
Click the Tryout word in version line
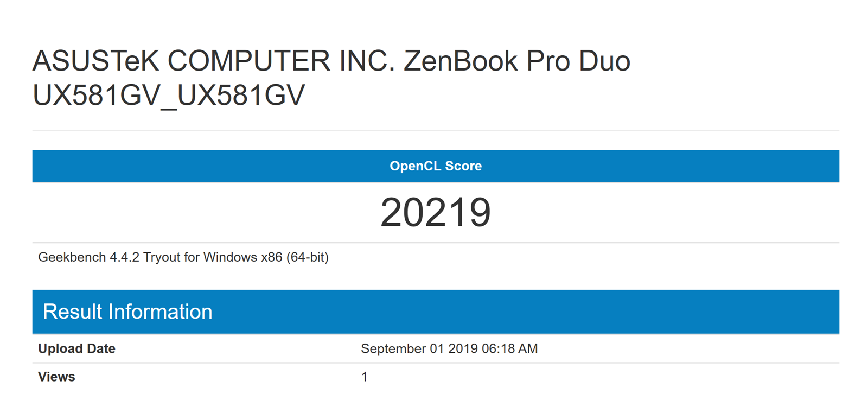[162, 257]
